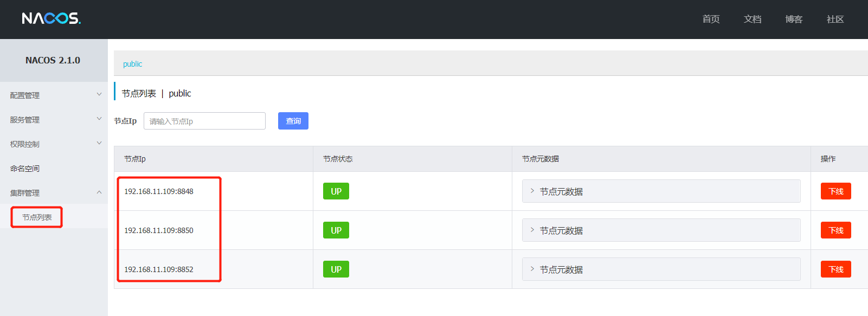This screenshot has height=316, width=868.
Task: Click UP status badge of node 8852
Action: click(x=336, y=269)
